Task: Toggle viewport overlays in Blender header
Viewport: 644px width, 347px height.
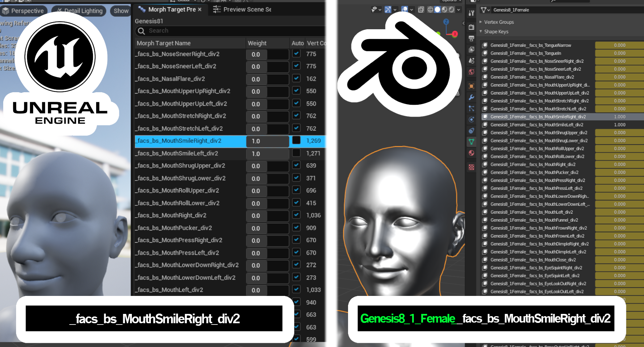Action: tap(405, 10)
